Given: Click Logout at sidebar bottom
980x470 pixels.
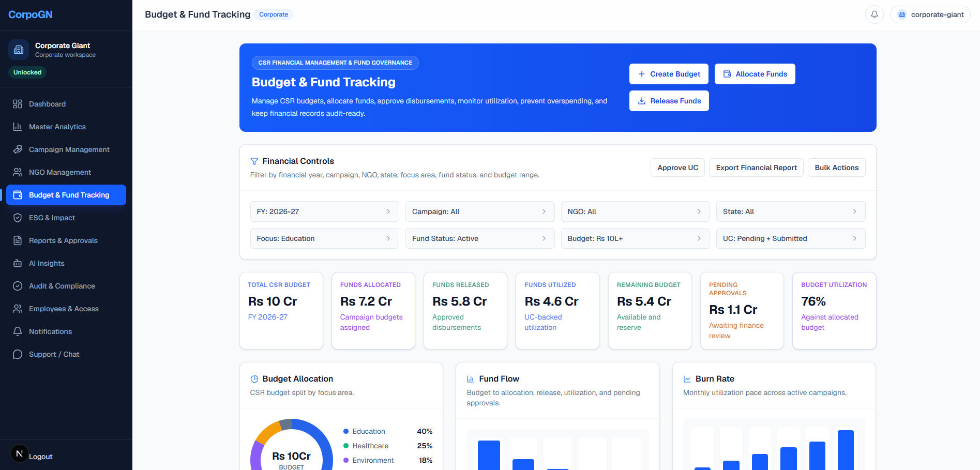Looking at the screenshot, I should [x=41, y=457].
